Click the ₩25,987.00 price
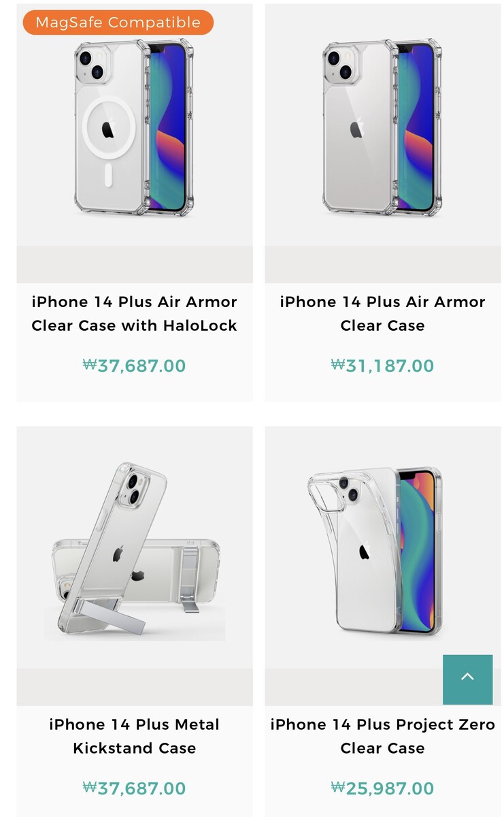 pos(382,788)
